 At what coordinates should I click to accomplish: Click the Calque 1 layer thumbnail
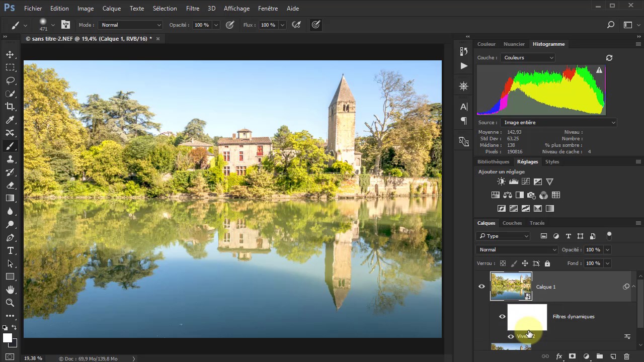511,287
